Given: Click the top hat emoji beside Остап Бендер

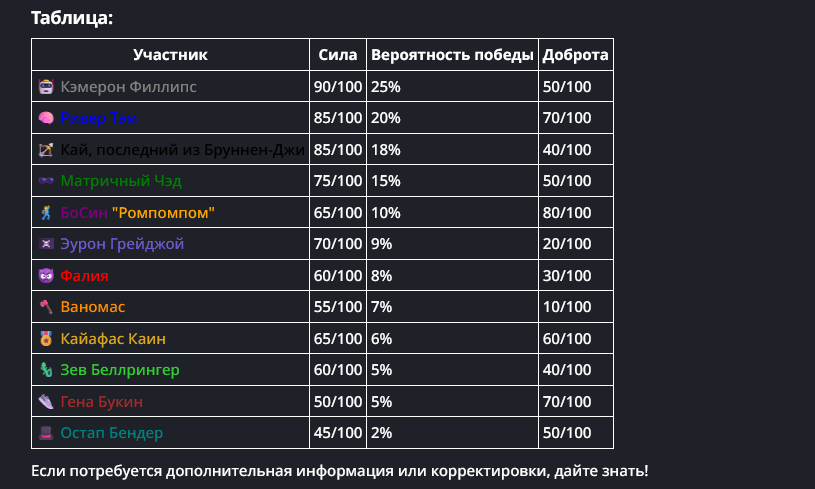Looking at the screenshot, I should coord(46,434).
